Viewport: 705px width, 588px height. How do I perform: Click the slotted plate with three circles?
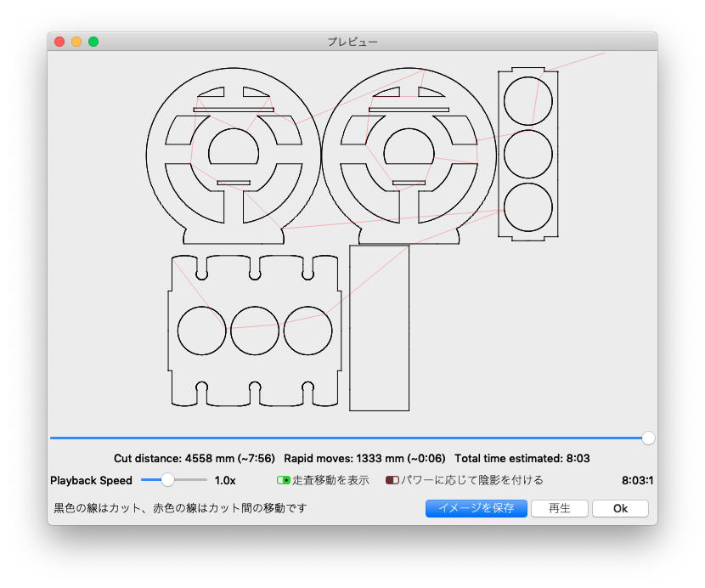[x=255, y=331]
